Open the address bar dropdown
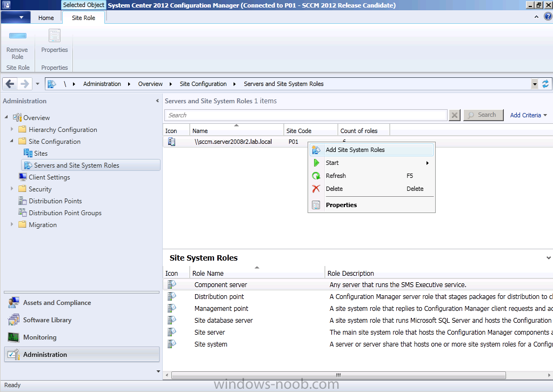Image resolution: width=553 pixels, height=392 pixels. click(x=535, y=84)
